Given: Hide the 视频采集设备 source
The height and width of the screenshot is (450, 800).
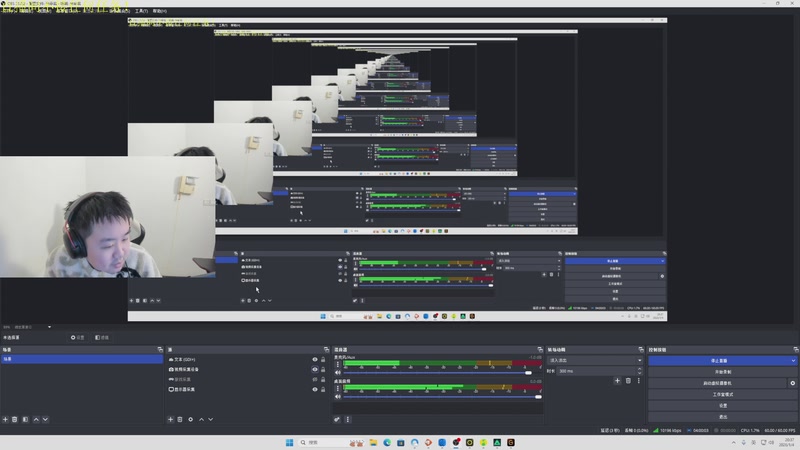Looking at the screenshot, I should 315,369.
